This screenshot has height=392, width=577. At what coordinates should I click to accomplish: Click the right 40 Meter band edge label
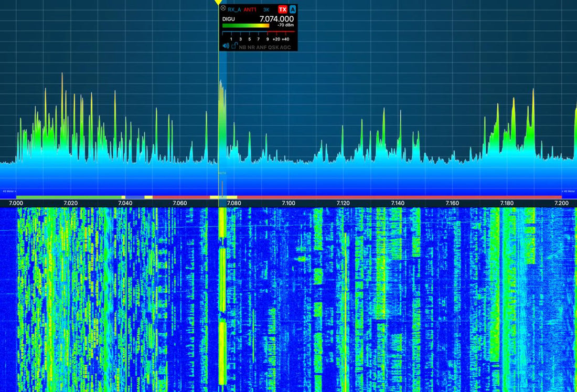click(568, 191)
